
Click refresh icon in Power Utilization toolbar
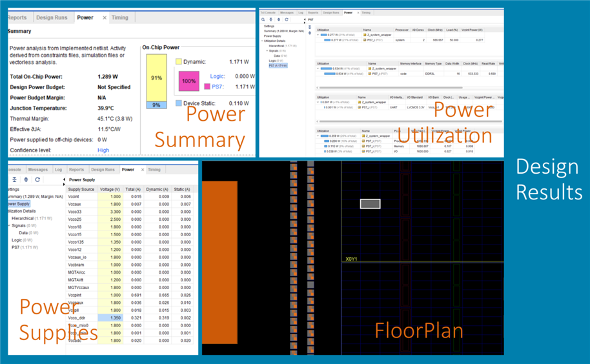click(286, 20)
